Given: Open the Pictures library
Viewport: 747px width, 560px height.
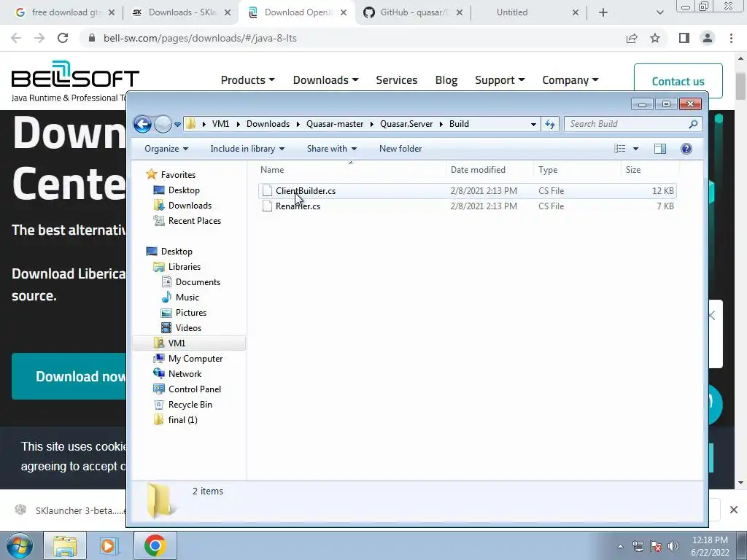Looking at the screenshot, I should [x=191, y=312].
